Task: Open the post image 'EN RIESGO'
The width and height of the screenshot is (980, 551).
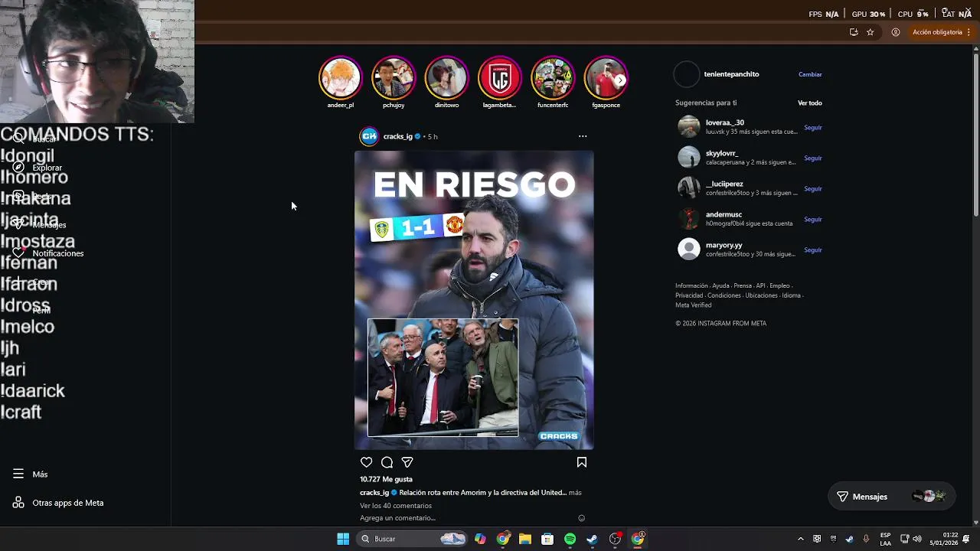Action: [474, 300]
